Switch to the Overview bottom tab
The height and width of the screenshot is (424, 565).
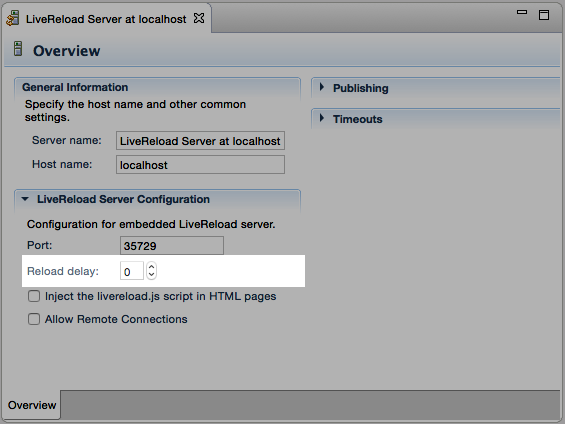32,405
